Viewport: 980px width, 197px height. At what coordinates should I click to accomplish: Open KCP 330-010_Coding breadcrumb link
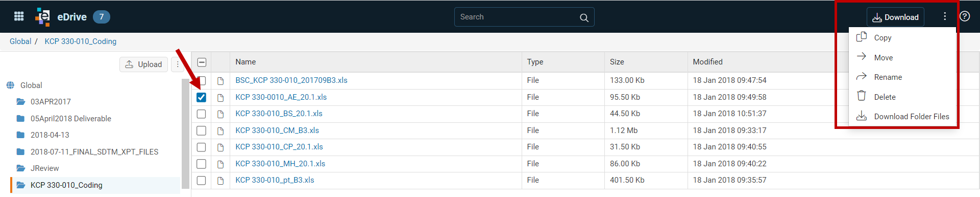(81, 41)
